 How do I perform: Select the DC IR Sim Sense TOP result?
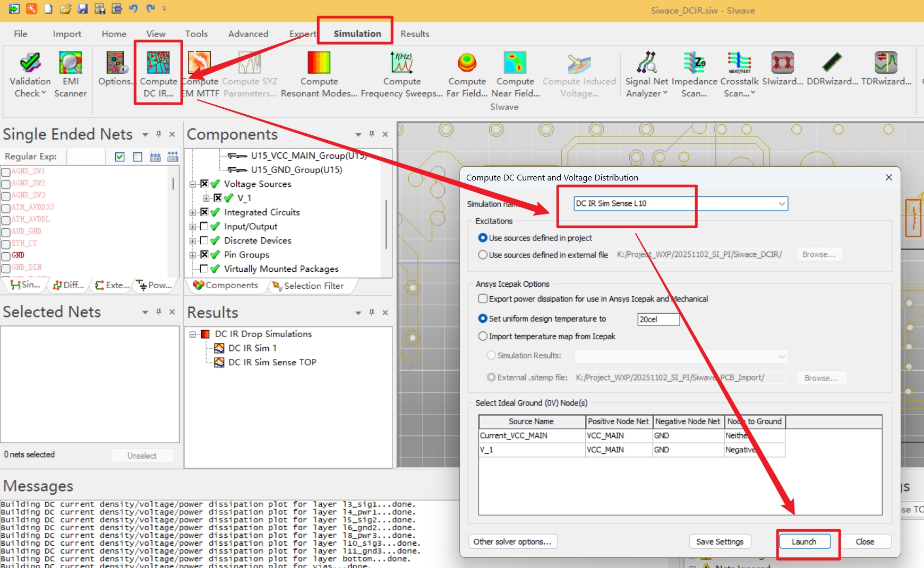click(x=272, y=363)
